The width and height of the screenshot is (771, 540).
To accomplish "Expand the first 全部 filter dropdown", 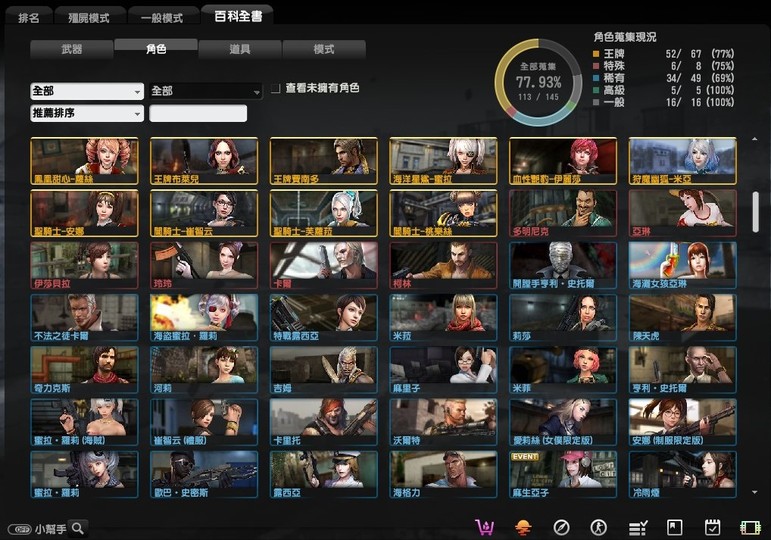I will coord(87,91).
